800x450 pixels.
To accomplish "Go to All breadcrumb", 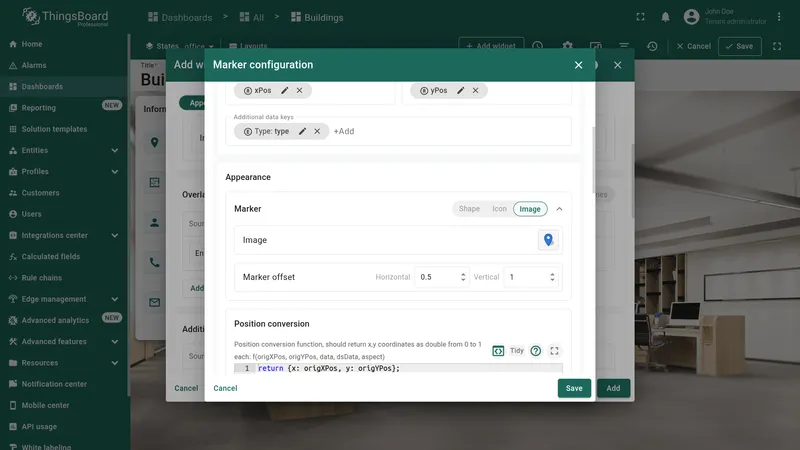I will (x=252, y=17).
